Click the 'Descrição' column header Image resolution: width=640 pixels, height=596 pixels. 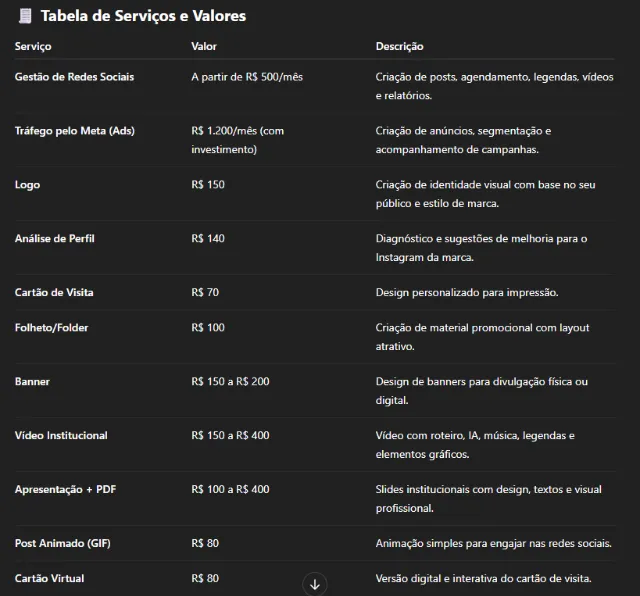400,46
